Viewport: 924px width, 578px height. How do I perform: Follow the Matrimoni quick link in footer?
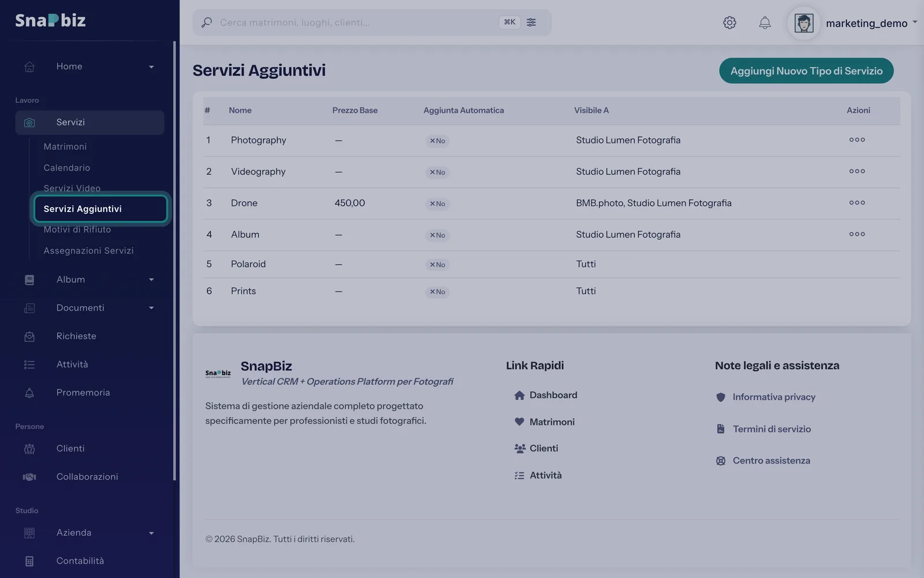tap(545, 422)
